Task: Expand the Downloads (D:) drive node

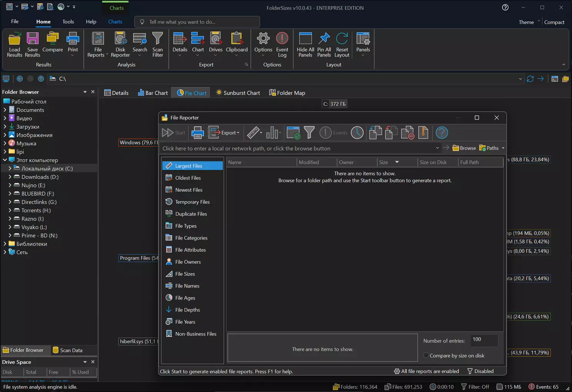Action: (x=10, y=177)
